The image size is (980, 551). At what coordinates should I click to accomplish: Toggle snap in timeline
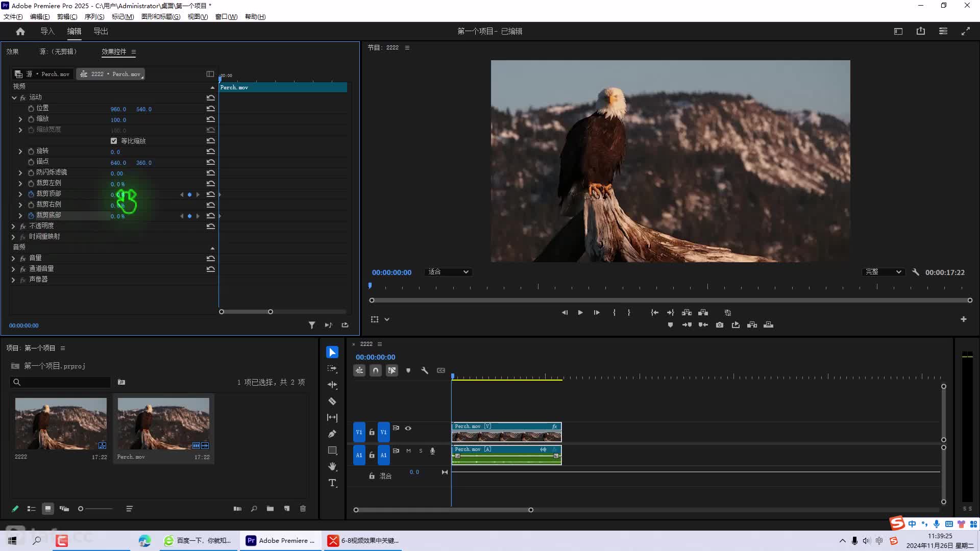tap(376, 370)
